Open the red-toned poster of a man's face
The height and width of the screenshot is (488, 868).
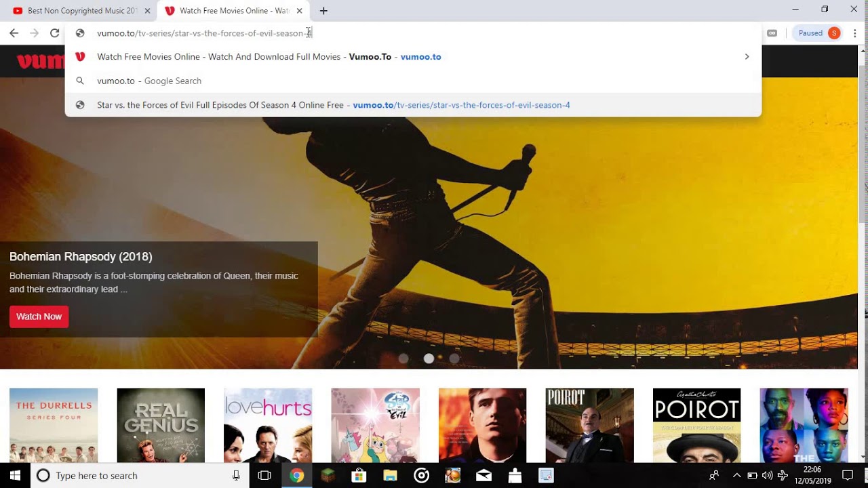pyautogui.click(x=482, y=426)
